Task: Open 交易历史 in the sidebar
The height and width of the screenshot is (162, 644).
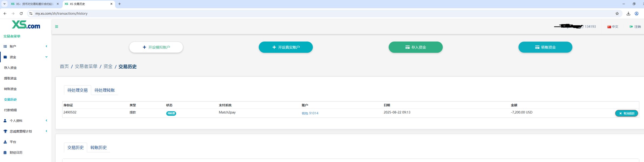Action: click(10, 99)
